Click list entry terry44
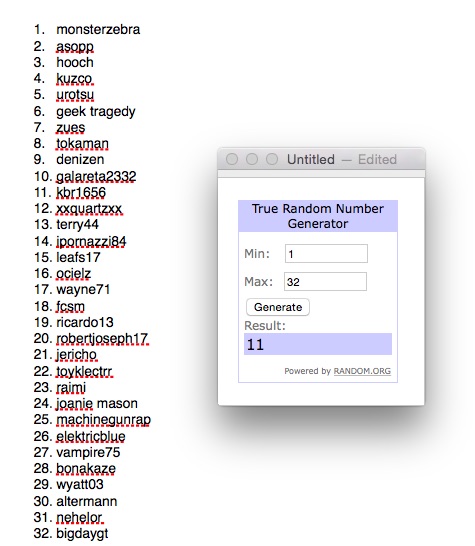This screenshot has height=546, width=475. coord(77,225)
